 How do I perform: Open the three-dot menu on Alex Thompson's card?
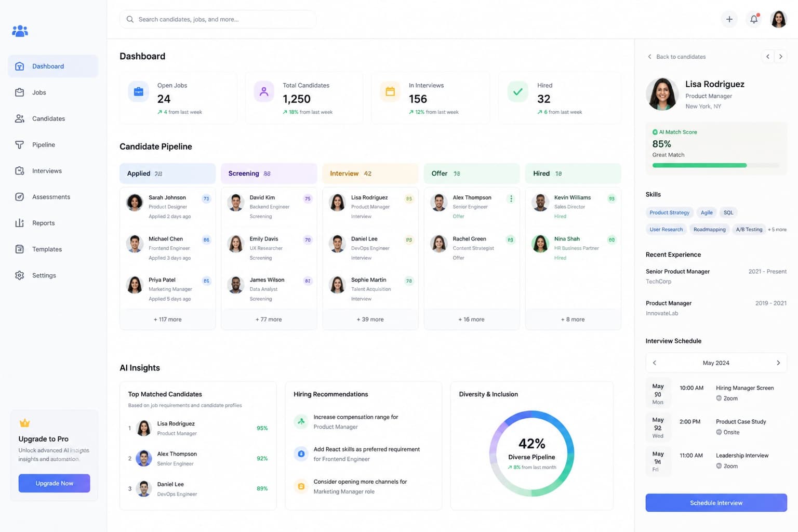pyautogui.click(x=511, y=198)
